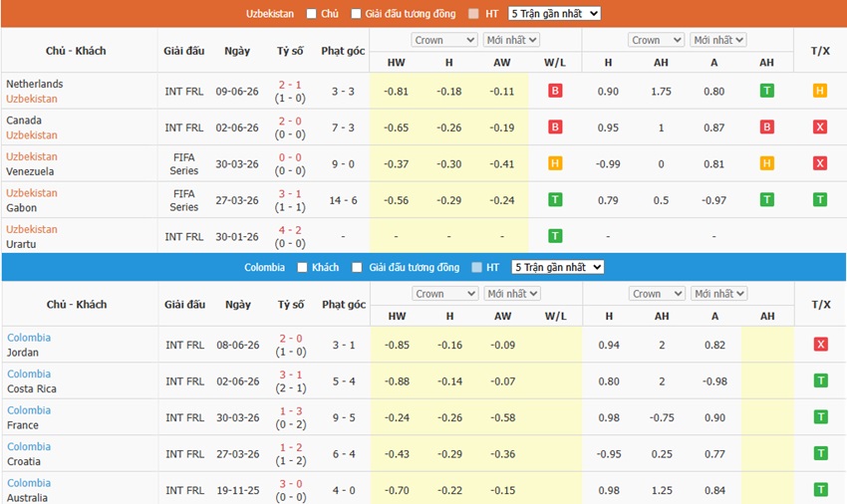Click Uzbekistan link in Gabon match row
847x504 pixels.
click(x=31, y=193)
